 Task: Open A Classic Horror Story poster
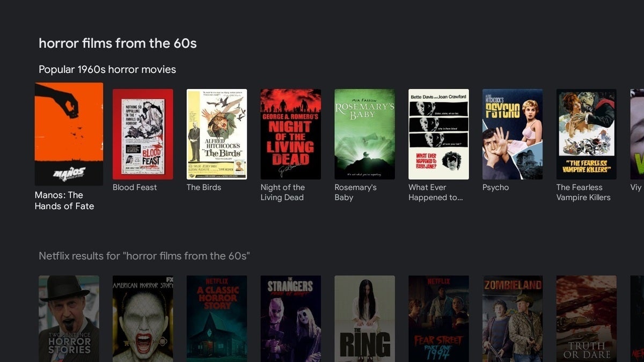pyautogui.click(x=217, y=319)
